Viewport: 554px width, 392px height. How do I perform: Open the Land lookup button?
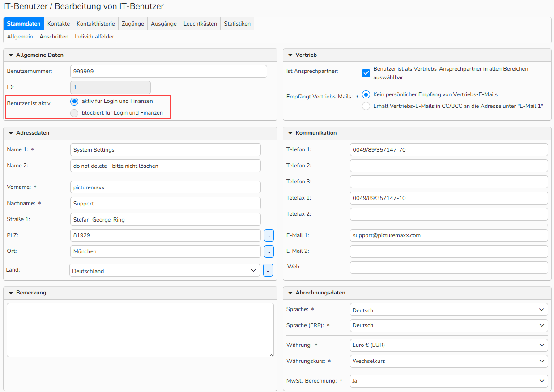click(x=268, y=270)
